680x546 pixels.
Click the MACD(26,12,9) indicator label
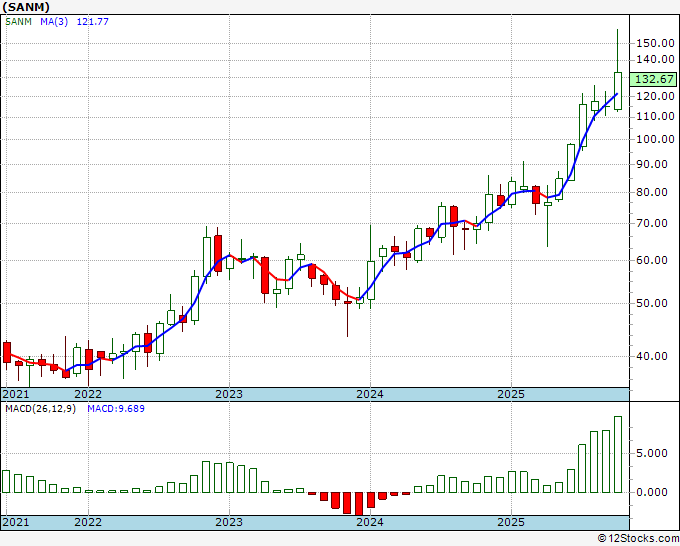40,409
